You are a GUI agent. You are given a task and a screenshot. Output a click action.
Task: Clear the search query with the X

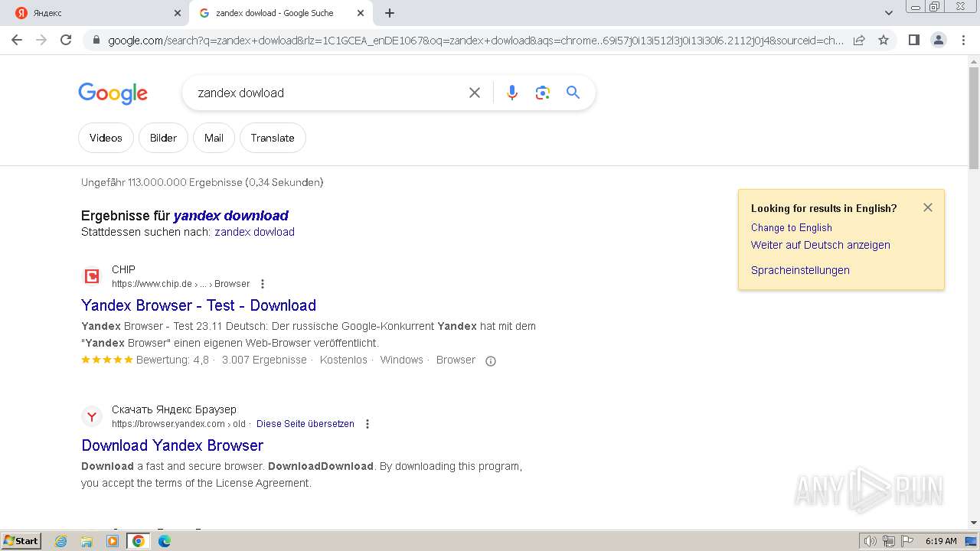point(475,93)
